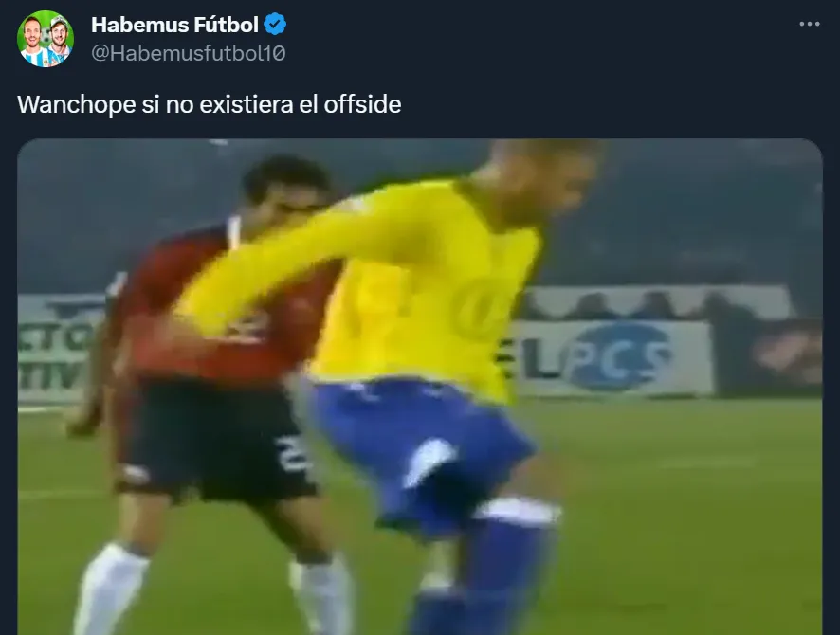Visit the @Habemusfutbol10 handle link
This screenshot has width=840, height=635.
(x=188, y=53)
